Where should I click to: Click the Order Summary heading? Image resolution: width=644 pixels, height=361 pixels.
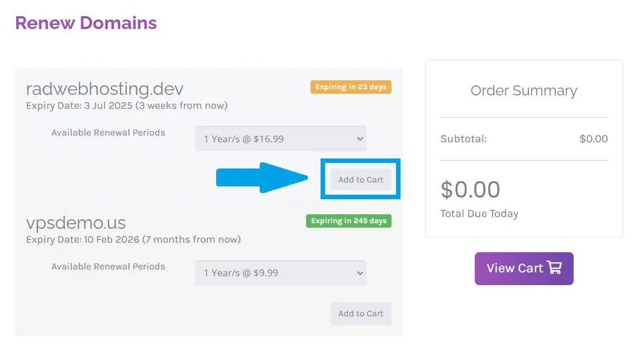[x=523, y=90]
